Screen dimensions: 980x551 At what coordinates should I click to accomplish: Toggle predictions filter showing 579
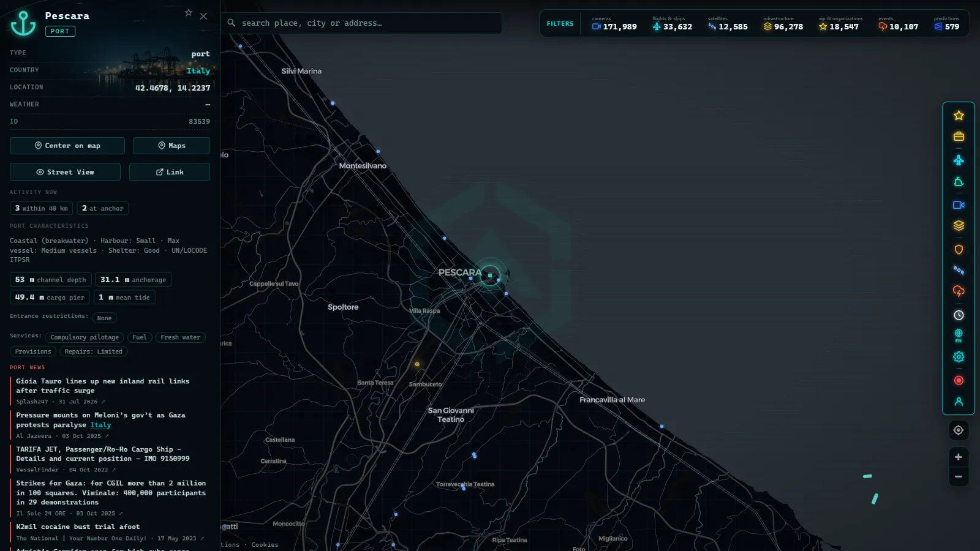click(947, 24)
